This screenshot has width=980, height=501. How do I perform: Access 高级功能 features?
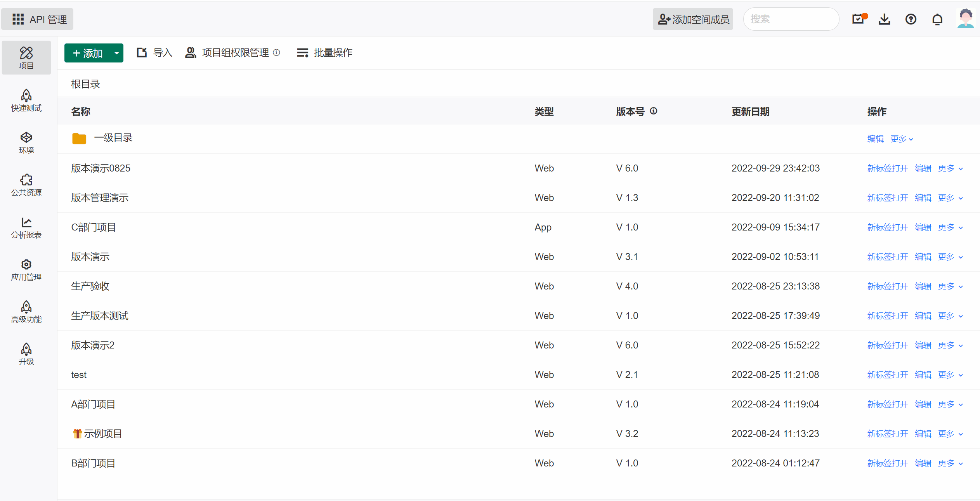[x=26, y=312]
